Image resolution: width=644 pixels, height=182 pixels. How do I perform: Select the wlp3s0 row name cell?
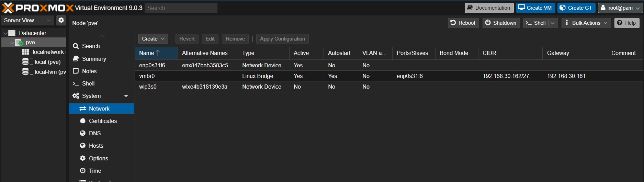(148, 87)
